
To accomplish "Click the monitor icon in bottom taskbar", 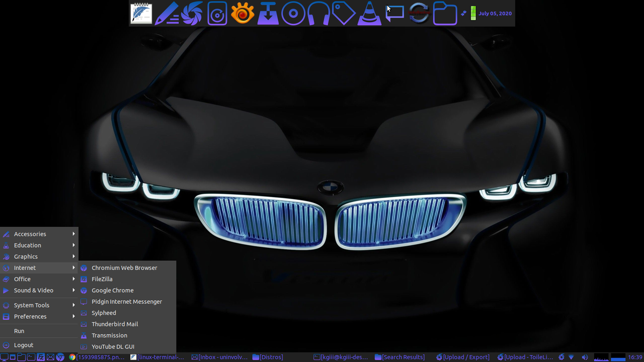I will point(4,357).
